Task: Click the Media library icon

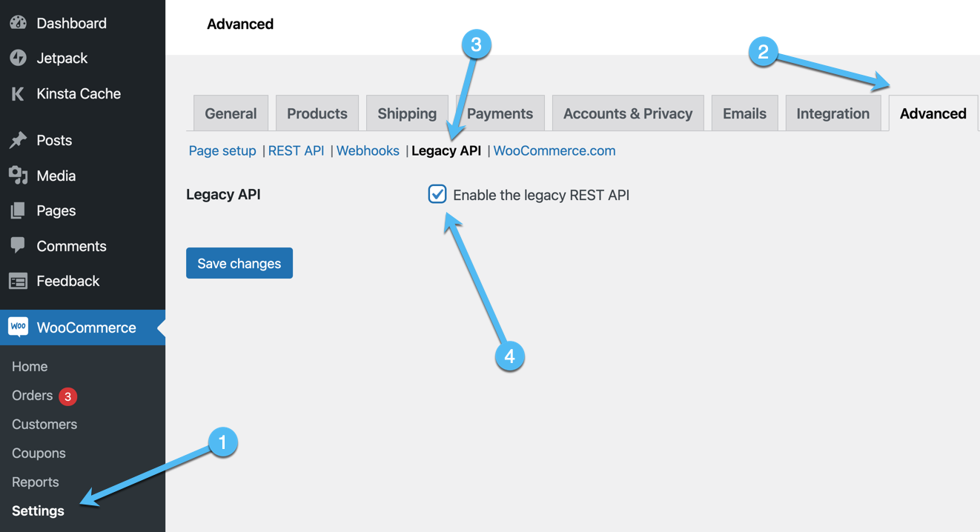Action: coord(18,176)
